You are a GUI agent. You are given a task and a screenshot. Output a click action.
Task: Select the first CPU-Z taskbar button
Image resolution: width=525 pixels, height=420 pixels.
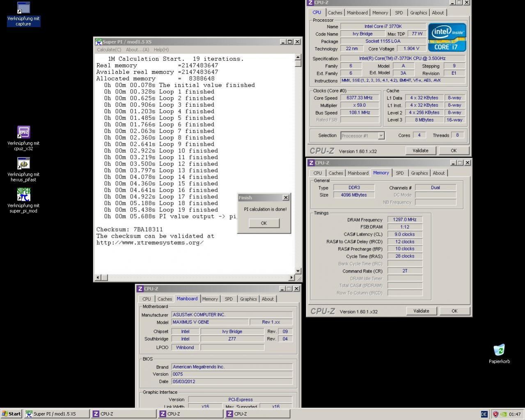[x=124, y=414]
